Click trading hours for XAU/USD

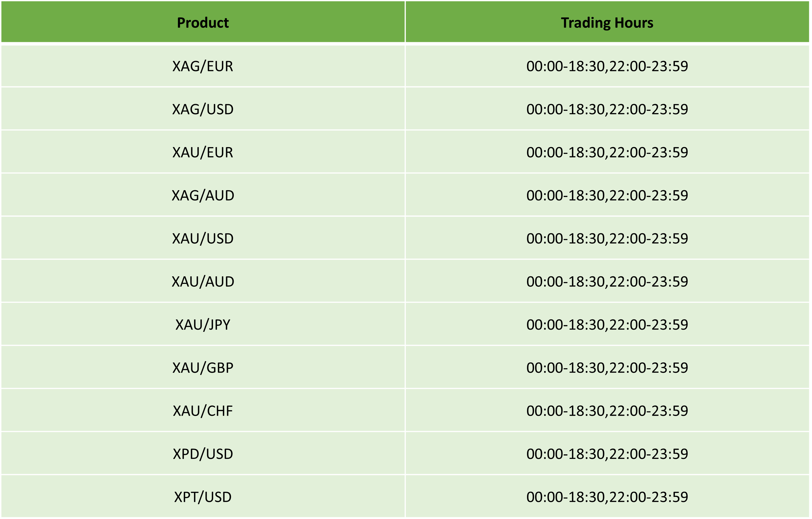click(607, 238)
